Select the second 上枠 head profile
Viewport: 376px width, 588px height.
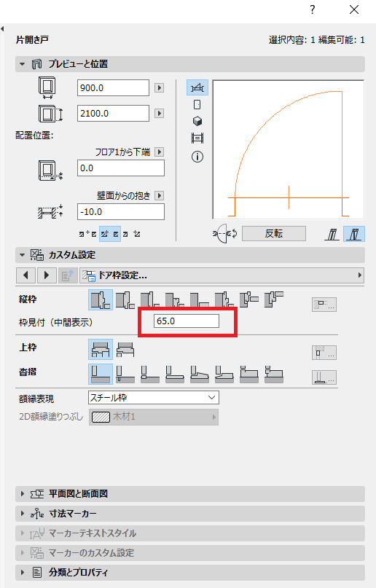pos(125,349)
